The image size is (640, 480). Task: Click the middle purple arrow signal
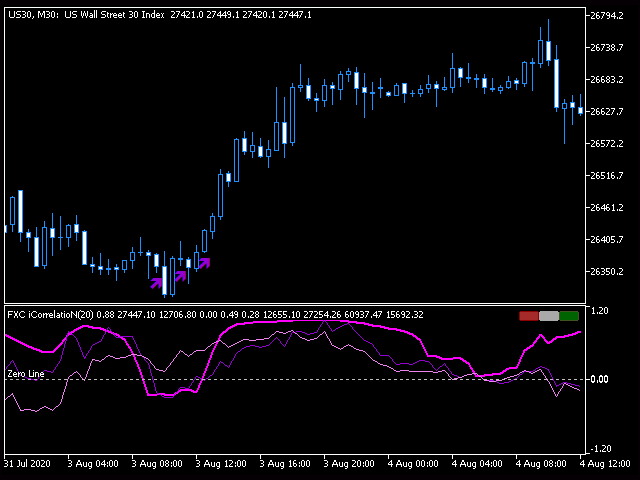[181, 275]
